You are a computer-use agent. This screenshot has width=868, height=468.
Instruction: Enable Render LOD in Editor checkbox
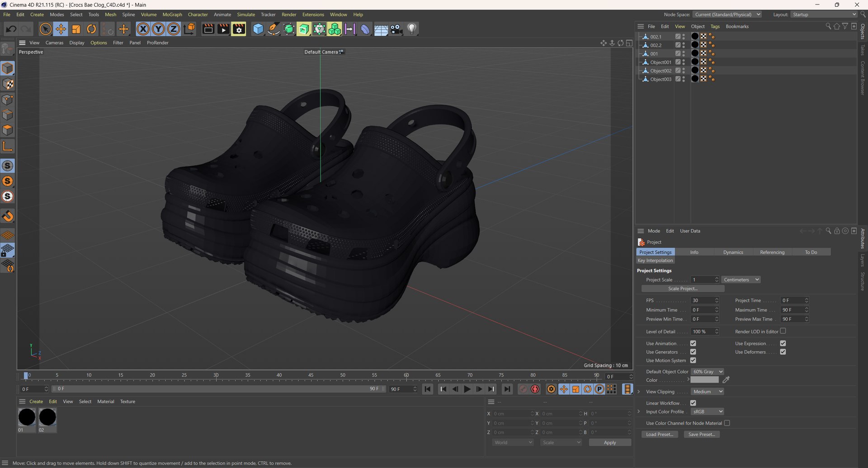coord(783,331)
